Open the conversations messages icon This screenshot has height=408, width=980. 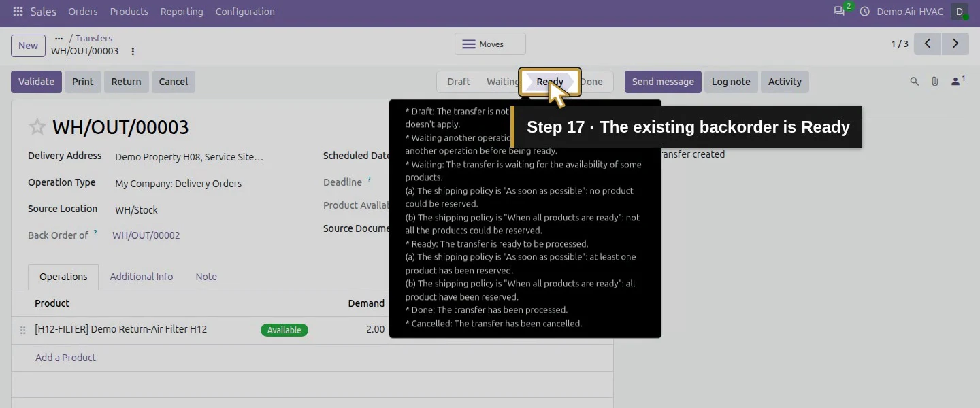pos(839,12)
